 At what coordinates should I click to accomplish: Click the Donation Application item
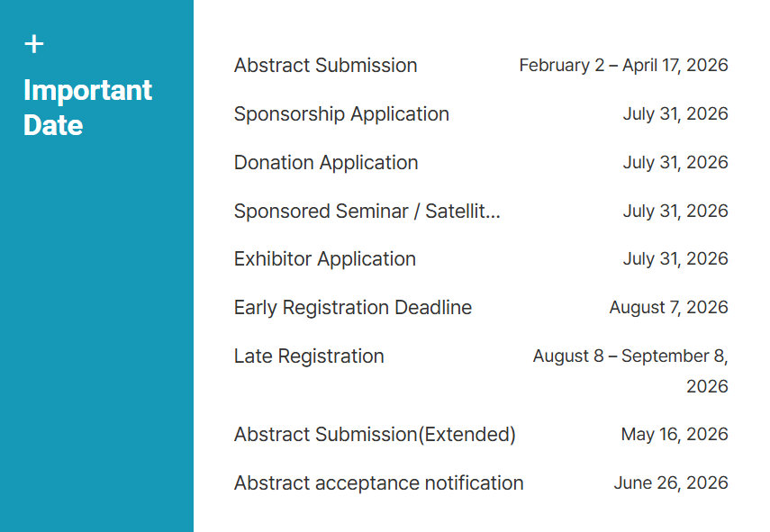click(x=326, y=162)
